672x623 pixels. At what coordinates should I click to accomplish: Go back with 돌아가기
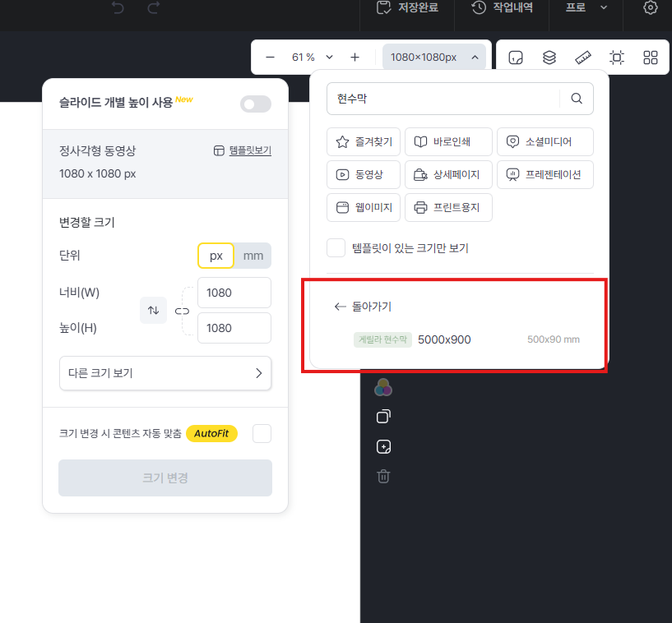(363, 307)
